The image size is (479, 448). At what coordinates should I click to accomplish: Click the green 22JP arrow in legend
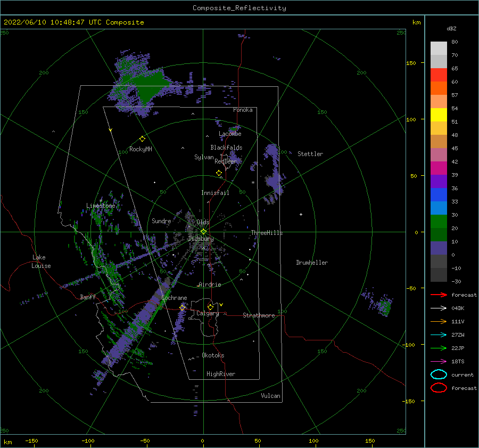tap(439, 348)
